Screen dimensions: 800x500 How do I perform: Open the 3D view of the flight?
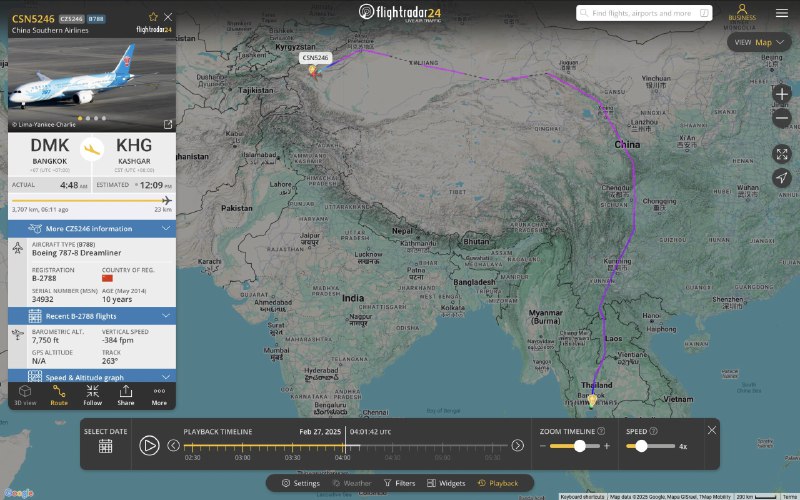[25, 394]
